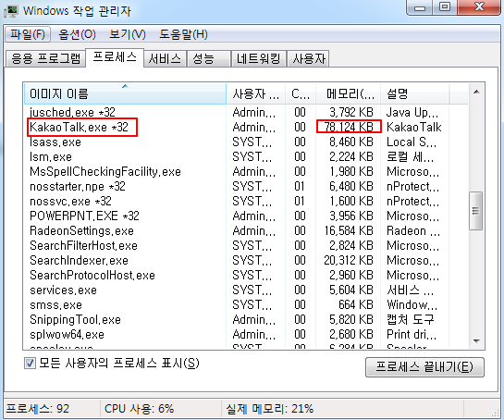Sort by 설명 column header
The width and height of the screenshot is (504, 420).
pos(415,93)
